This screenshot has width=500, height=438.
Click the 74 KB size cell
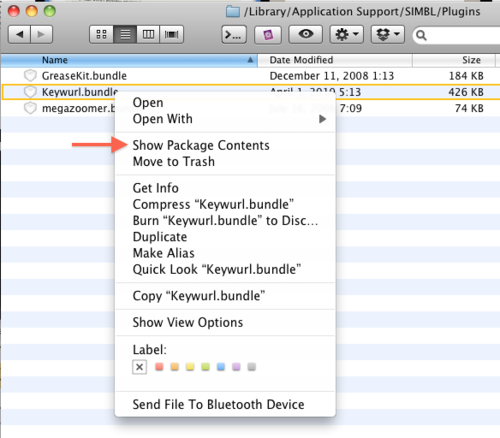[x=469, y=108]
